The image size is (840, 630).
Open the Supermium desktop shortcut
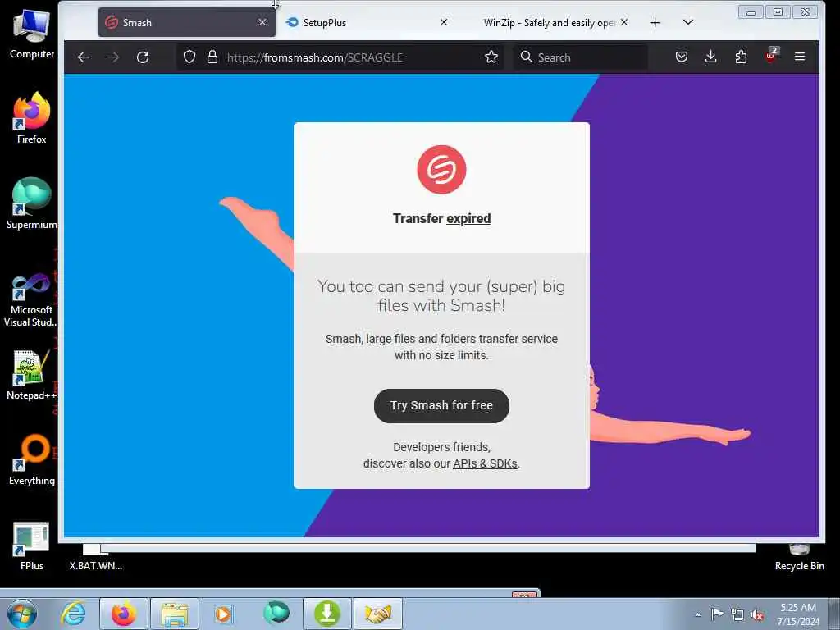point(32,203)
